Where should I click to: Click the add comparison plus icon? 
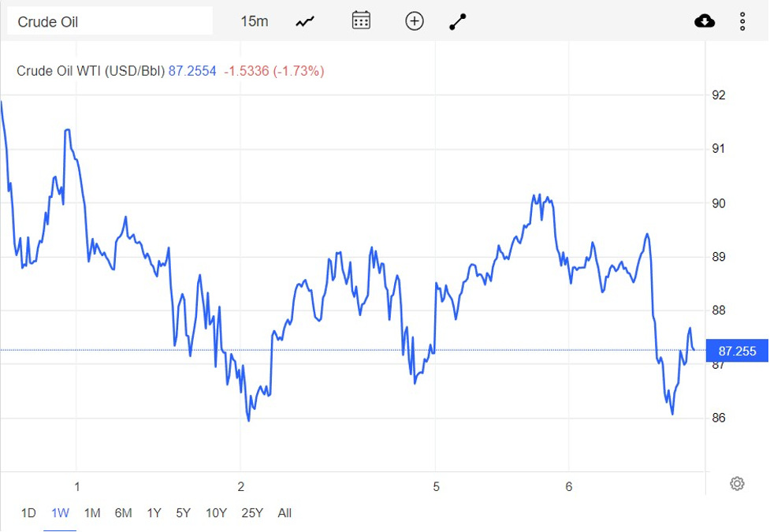(x=415, y=21)
